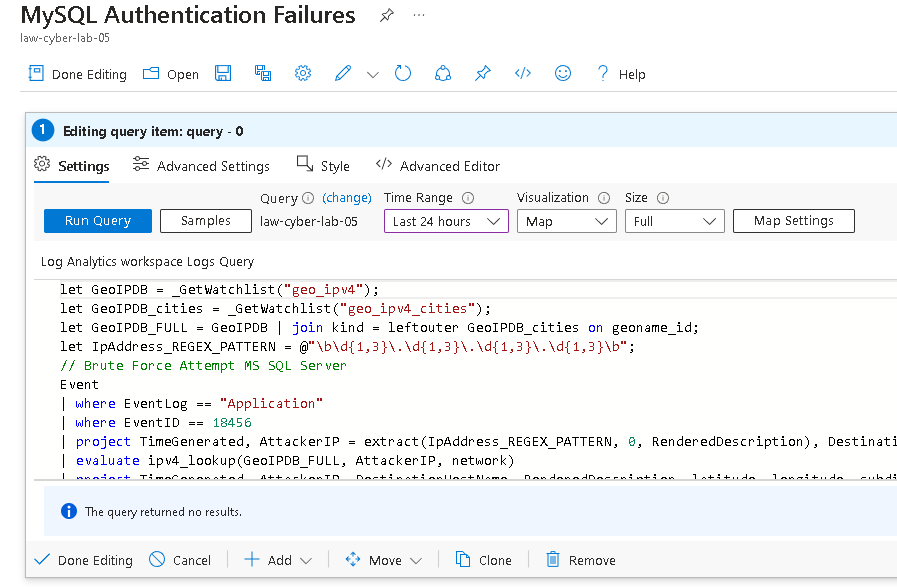The height and width of the screenshot is (587, 897).
Task: Open workbook settings via gear icon
Action: tap(303, 73)
